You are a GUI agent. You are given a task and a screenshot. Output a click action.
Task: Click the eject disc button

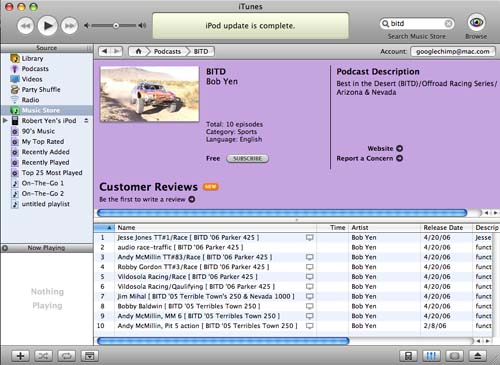tap(477, 356)
